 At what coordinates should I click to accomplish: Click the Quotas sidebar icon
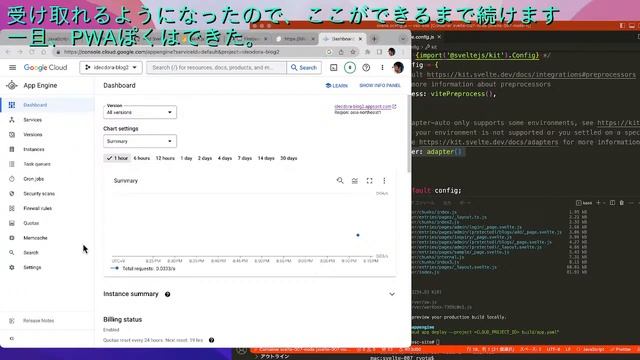tap(12, 223)
